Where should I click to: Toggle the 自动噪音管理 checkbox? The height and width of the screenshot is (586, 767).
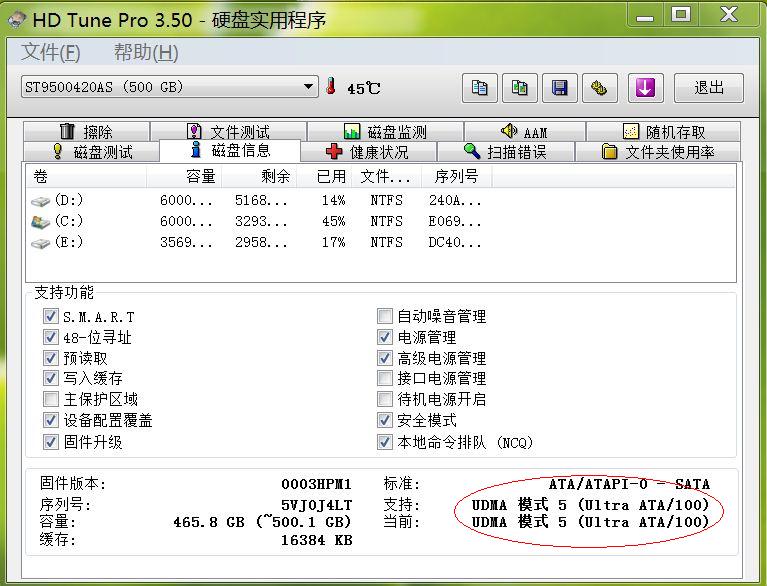click(x=384, y=316)
